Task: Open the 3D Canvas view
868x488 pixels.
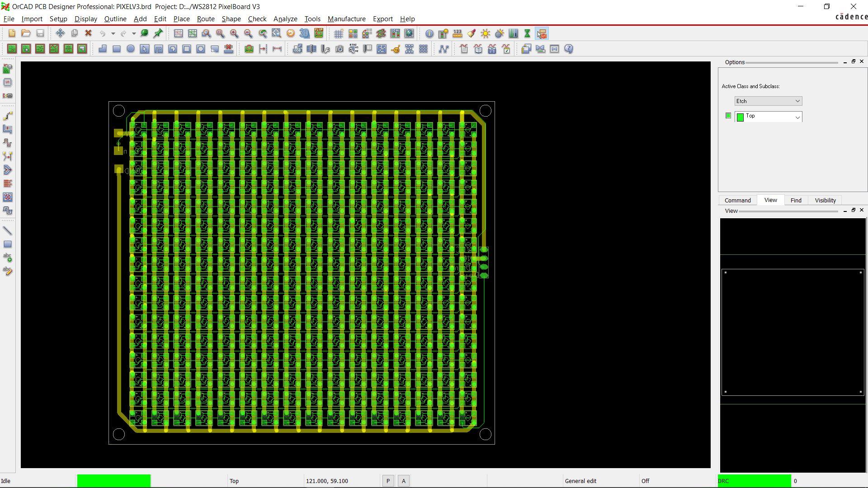Action: coord(304,33)
